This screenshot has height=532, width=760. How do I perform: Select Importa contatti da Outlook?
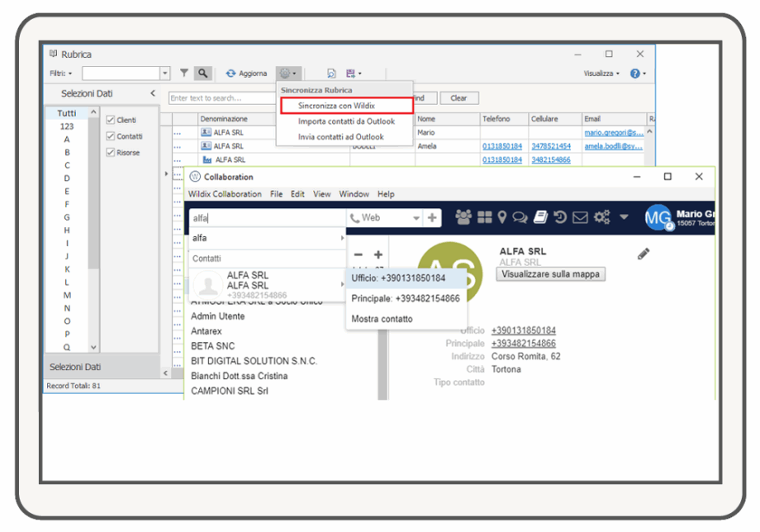346,121
